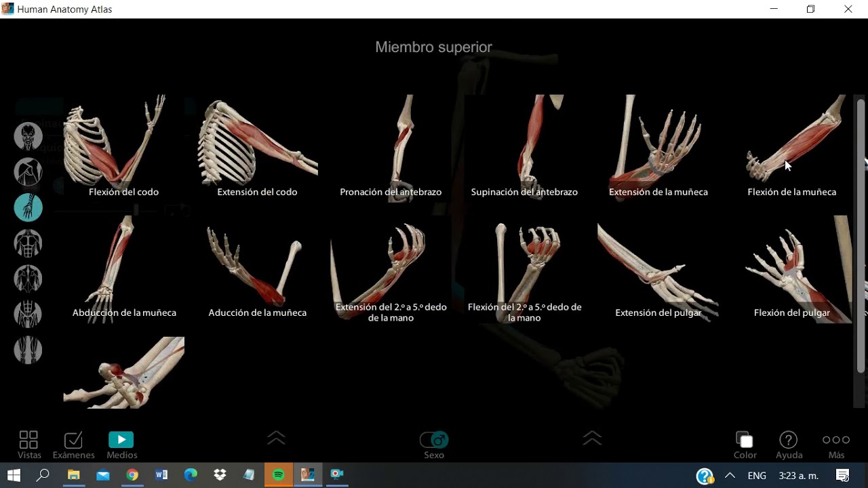Open the Windows Start menu
The image size is (868, 488).
coord(14,475)
